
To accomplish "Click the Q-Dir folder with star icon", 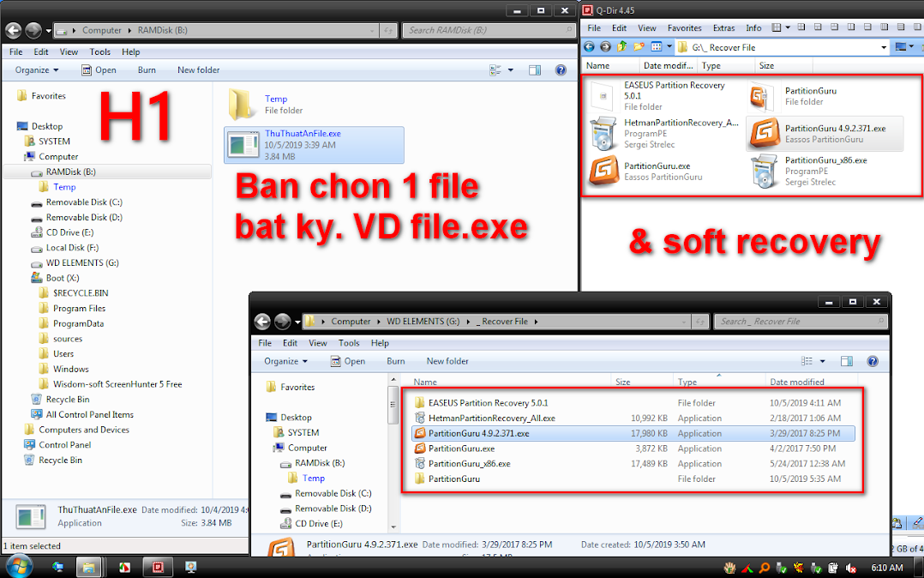I will 639,46.
